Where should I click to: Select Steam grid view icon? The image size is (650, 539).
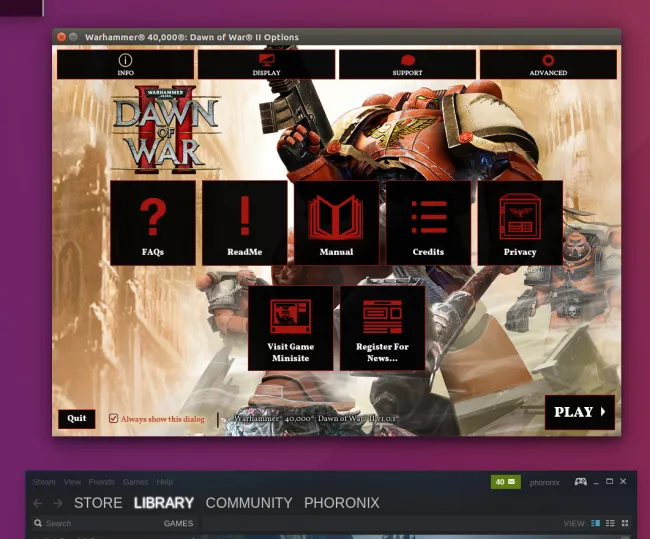(625, 523)
